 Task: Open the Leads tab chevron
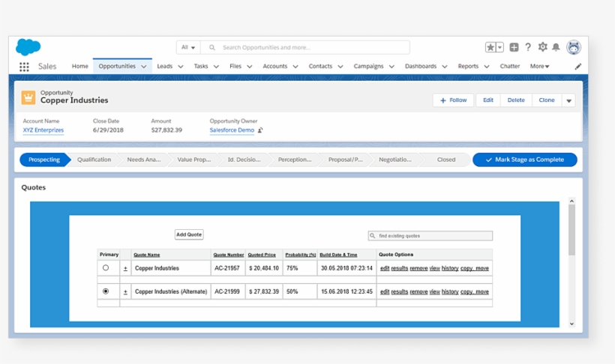coord(181,67)
